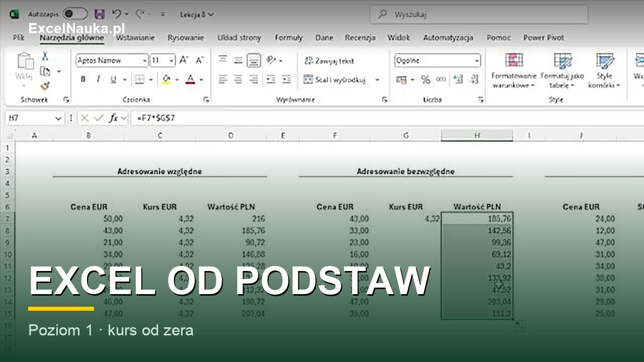Image resolution: width=644 pixels, height=362 pixels.
Task: Apply yellow fill color
Action: point(167,79)
